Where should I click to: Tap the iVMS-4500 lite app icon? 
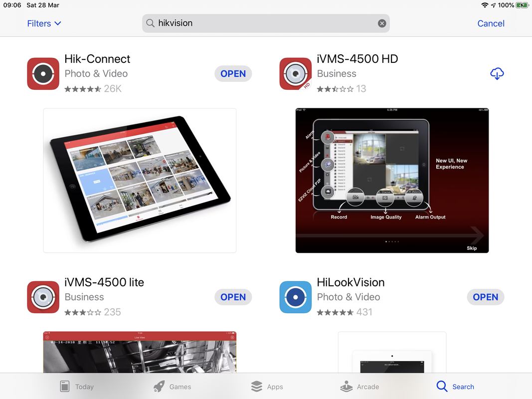point(43,297)
